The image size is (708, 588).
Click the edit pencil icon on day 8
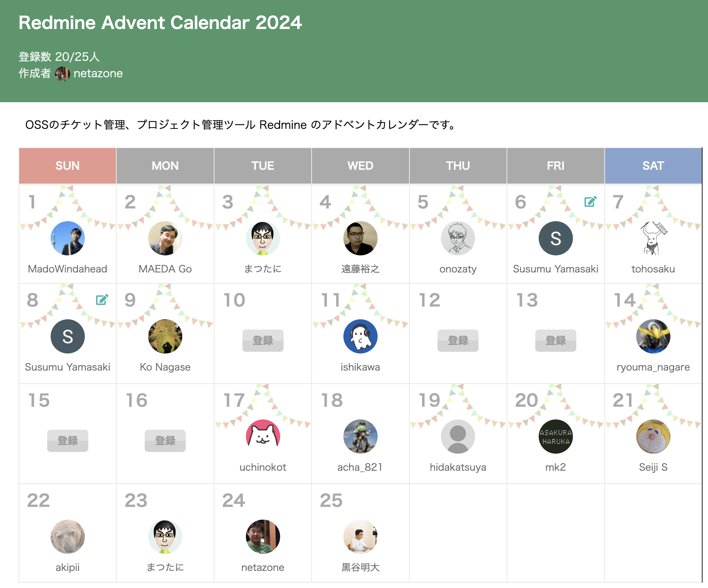point(102,300)
